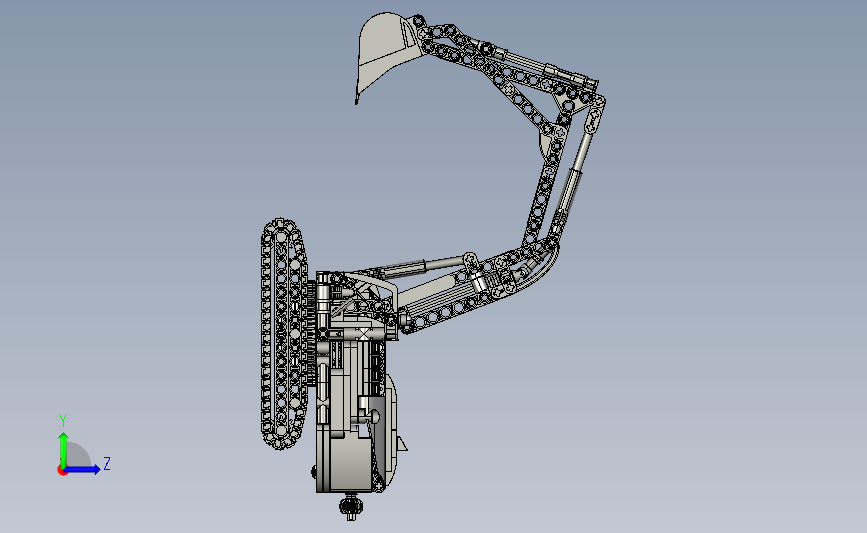867x533 pixels.
Task: Select the small knob gear below the chassis
Action: coord(351,506)
